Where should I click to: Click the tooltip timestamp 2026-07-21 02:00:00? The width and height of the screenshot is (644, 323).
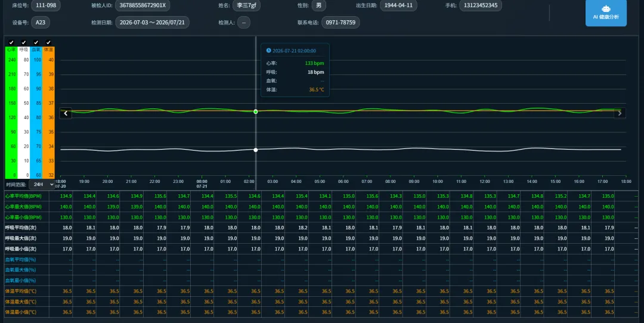[x=294, y=51]
